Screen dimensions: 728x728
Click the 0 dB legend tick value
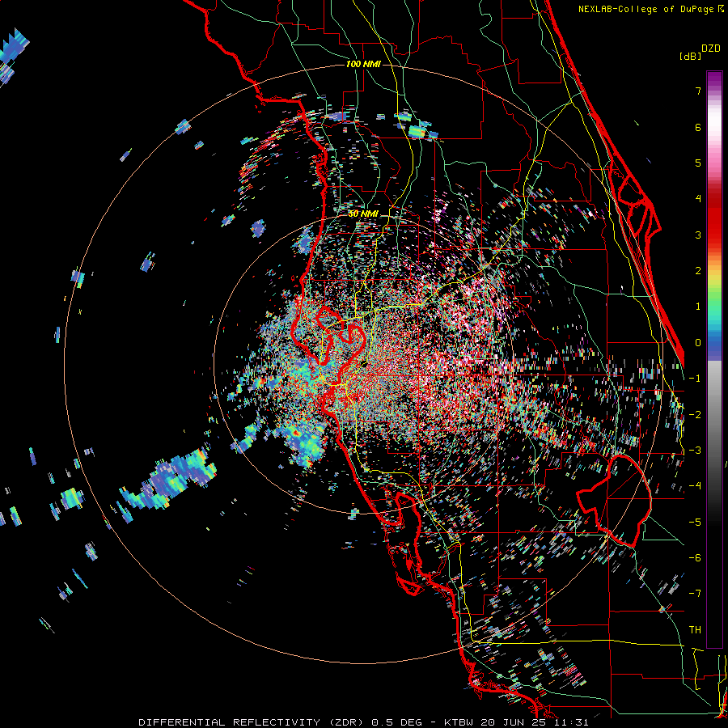698,343
